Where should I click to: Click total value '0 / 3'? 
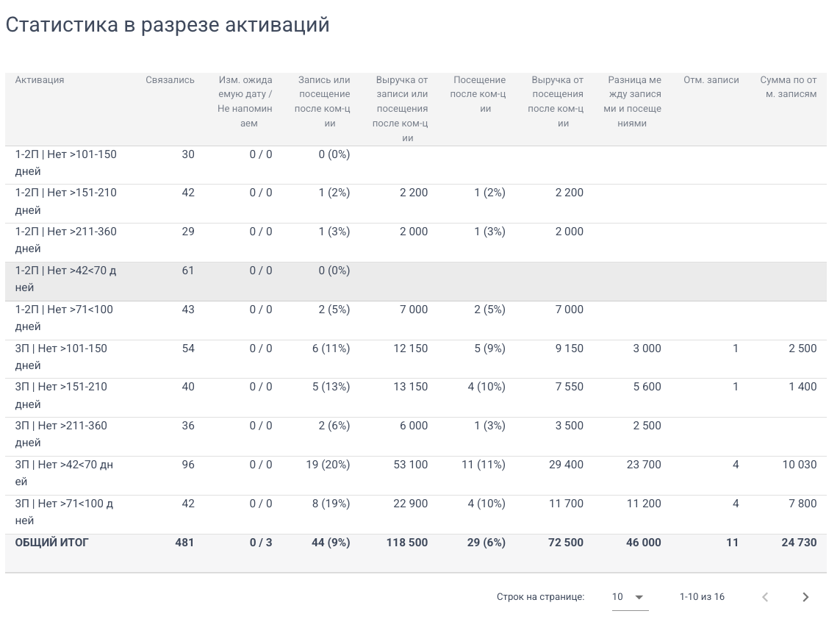click(x=261, y=542)
